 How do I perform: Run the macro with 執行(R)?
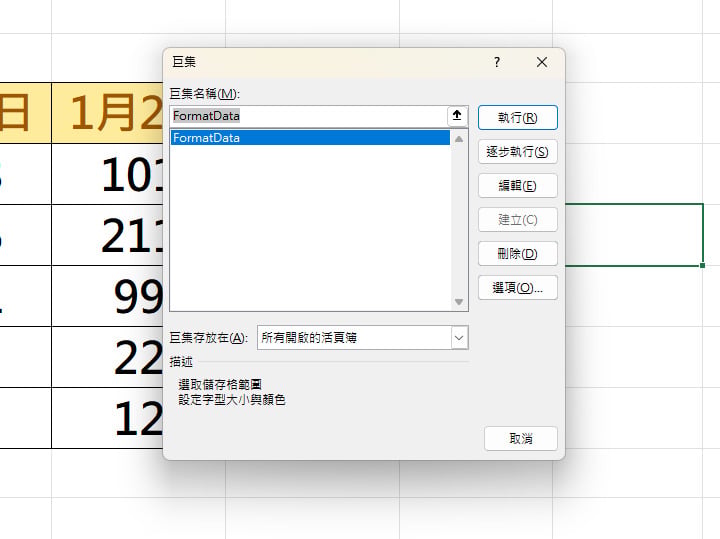click(x=518, y=118)
